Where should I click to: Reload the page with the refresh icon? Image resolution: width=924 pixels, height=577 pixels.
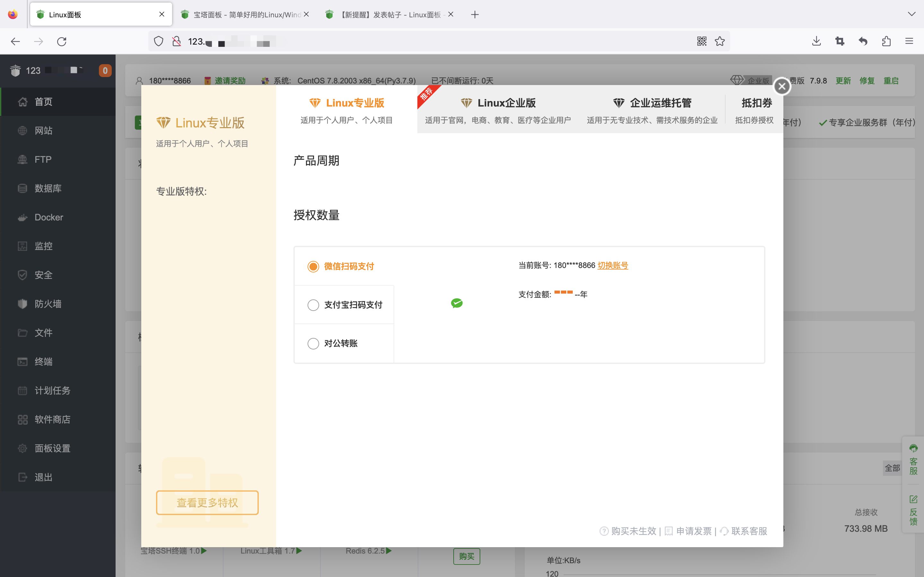(62, 41)
